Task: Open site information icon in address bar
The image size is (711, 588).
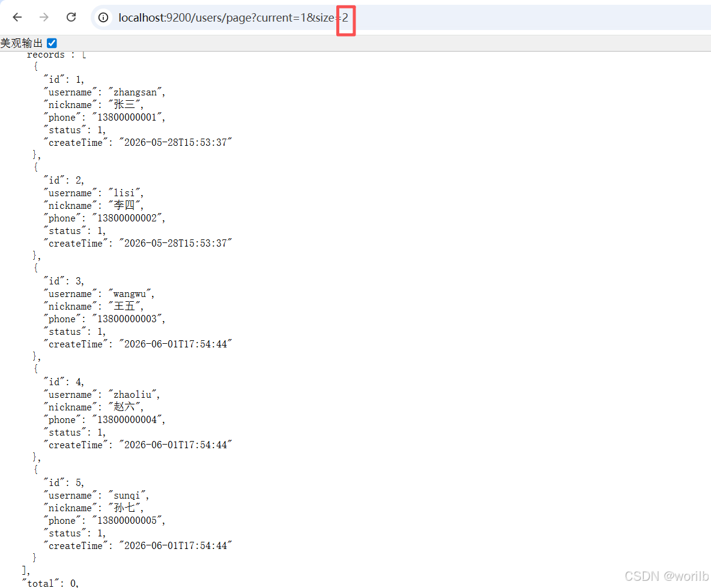Action: [103, 17]
